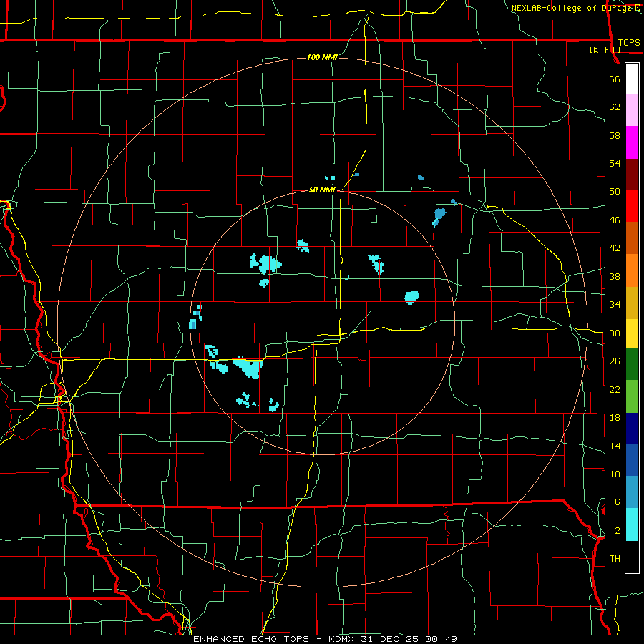
Task: Click the '100 NMI' range ring label
Action: [322, 57]
